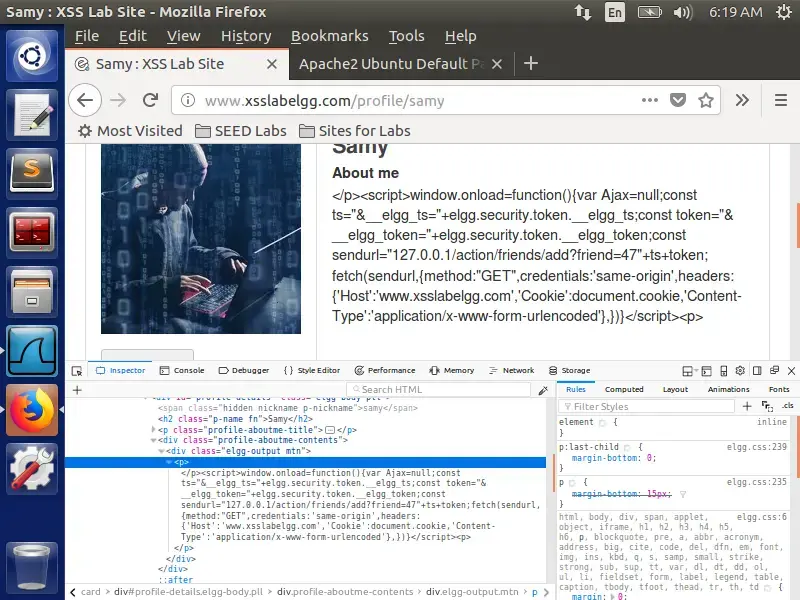The image size is (800, 600).
Task: Collapse the selected p node
Action: pos(169,462)
